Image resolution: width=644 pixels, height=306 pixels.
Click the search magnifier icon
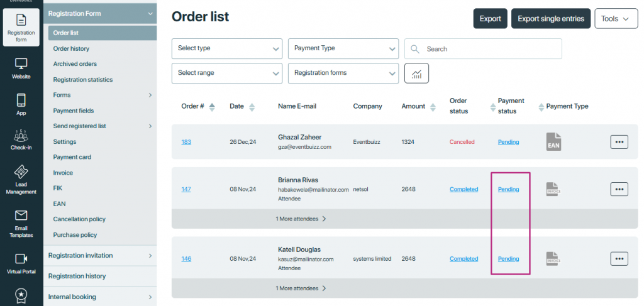[x=415, y=49]
